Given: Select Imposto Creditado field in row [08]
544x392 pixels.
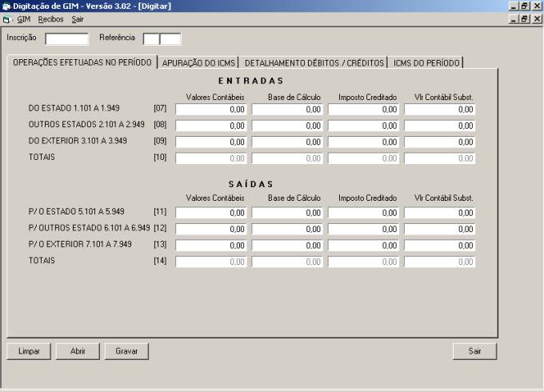Looking at the screenshot, I should click(363, 126).
